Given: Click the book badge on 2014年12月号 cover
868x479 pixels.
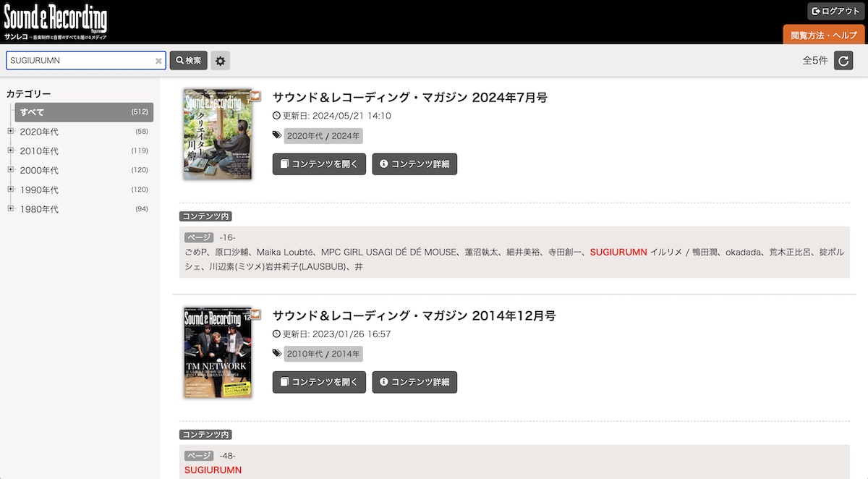Looking at the screenshot, I should pyautogui.click(x=255, y=313).
